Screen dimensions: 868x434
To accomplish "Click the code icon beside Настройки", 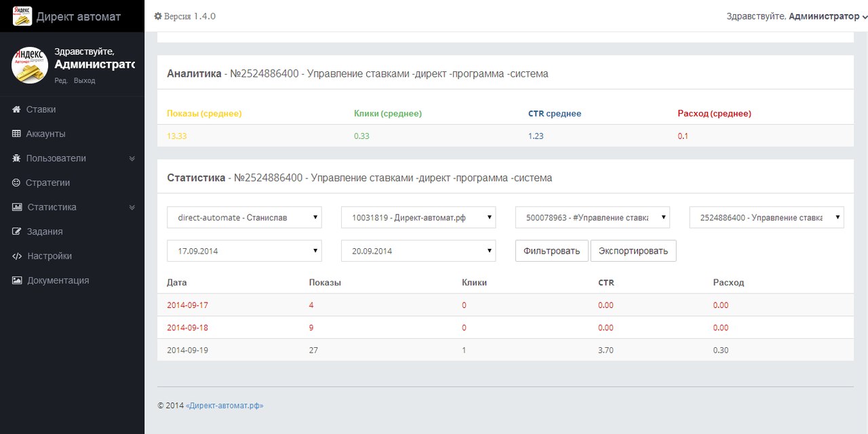I will click(x=16, y=256).
